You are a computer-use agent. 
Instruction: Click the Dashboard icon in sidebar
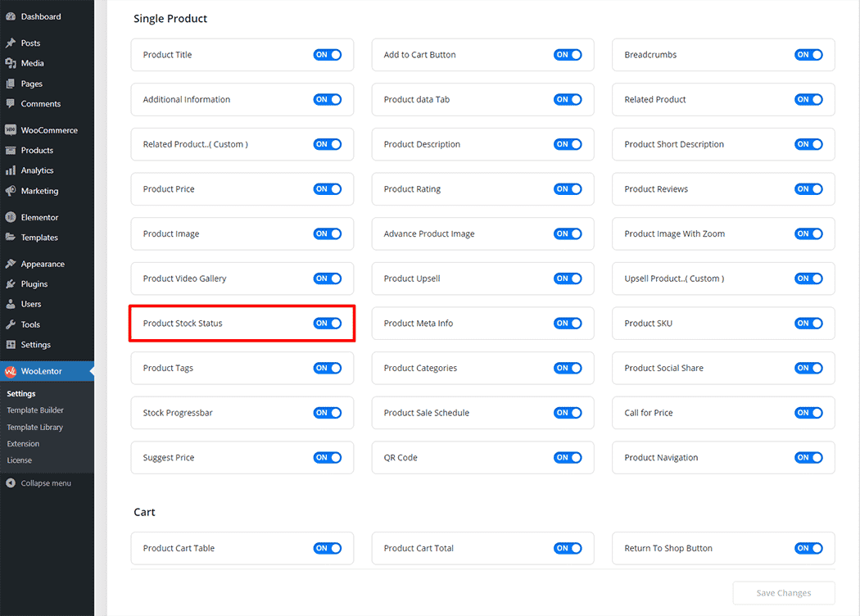[x=11, y=16]
